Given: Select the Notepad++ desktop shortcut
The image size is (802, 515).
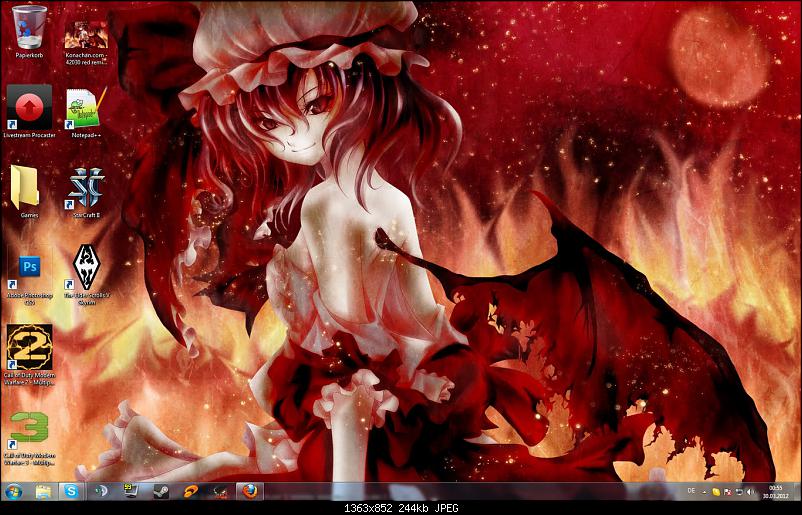Looking at the screenshot, I should [x=86, y=113].
